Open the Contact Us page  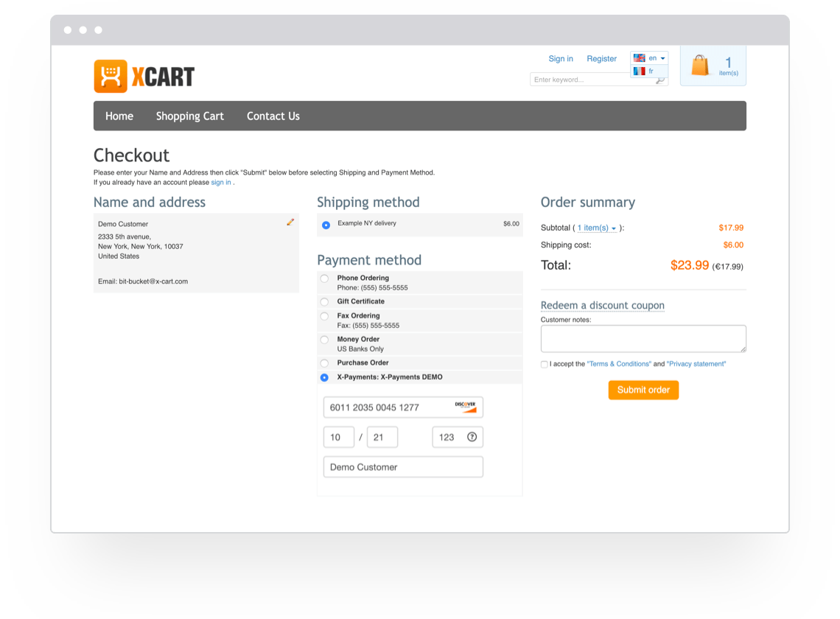(x=273, y=116)
